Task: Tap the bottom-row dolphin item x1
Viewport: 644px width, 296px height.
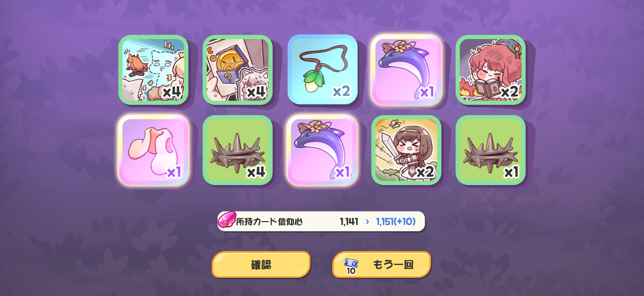Action: tap(322, 150)
